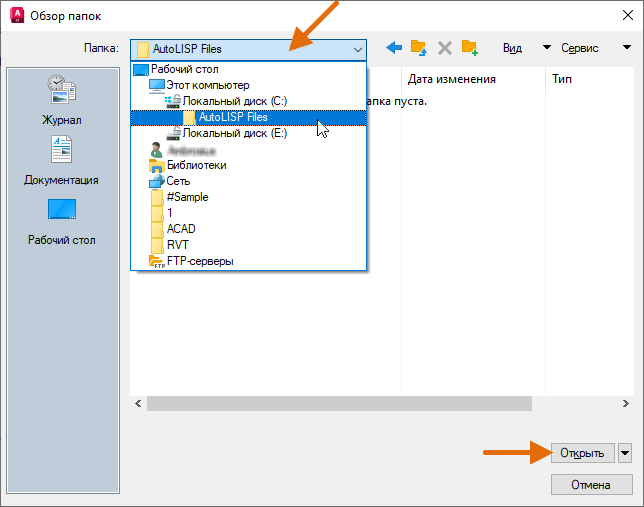Screen dimensions: 644x507
Task: Click the horizontal scrollbar thumb
Action: tap(339, 403)
